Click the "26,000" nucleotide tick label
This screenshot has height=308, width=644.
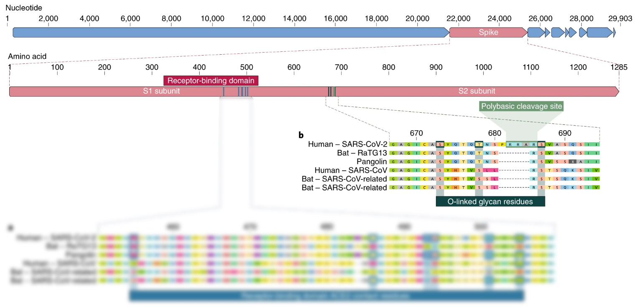click(x=540, y=18)
